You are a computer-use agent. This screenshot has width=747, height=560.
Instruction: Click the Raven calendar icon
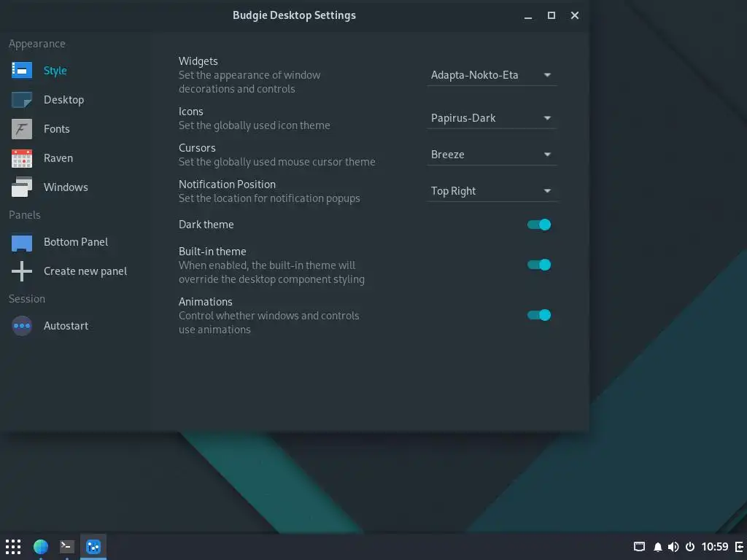[22, 158]
